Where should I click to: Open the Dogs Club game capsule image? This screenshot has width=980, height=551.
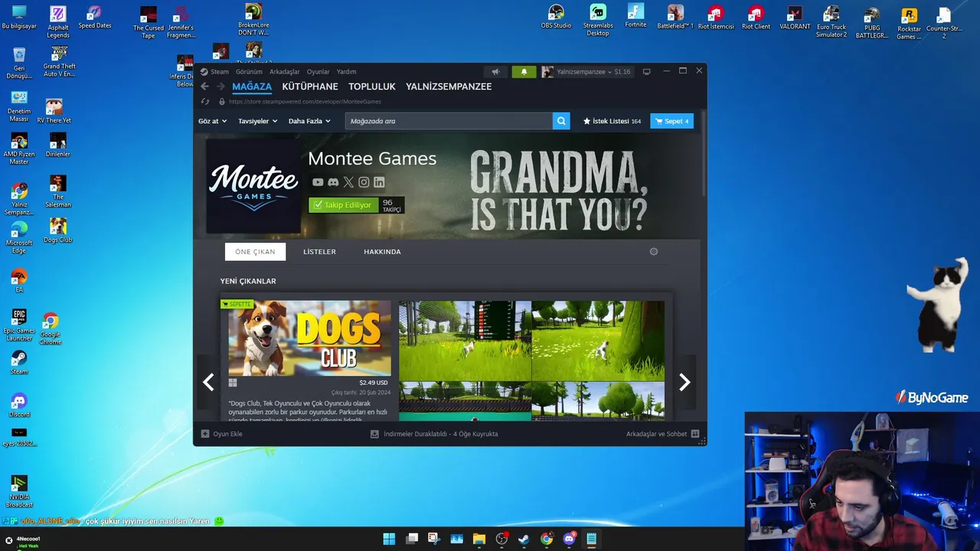click(x=309, y=338)
